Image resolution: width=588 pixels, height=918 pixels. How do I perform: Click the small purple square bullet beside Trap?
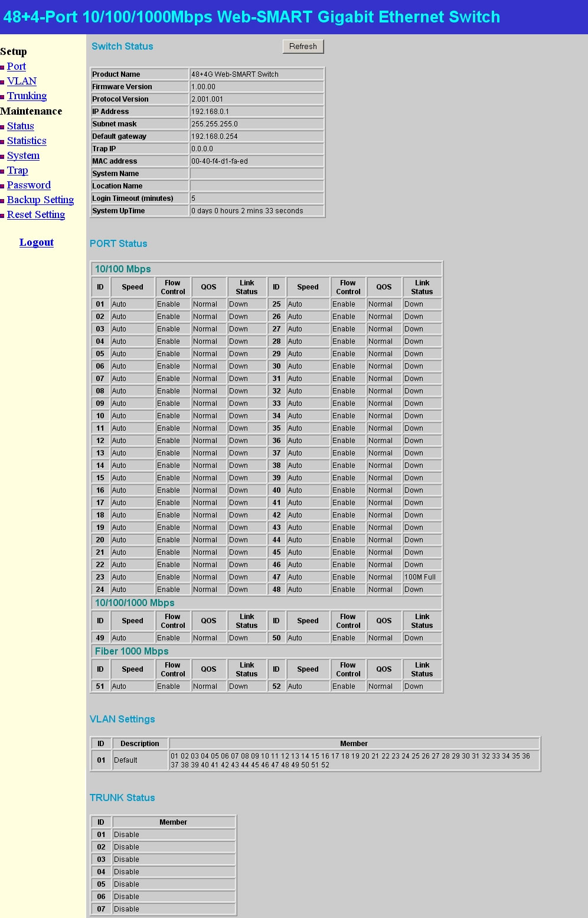click(x=2, y=171)
